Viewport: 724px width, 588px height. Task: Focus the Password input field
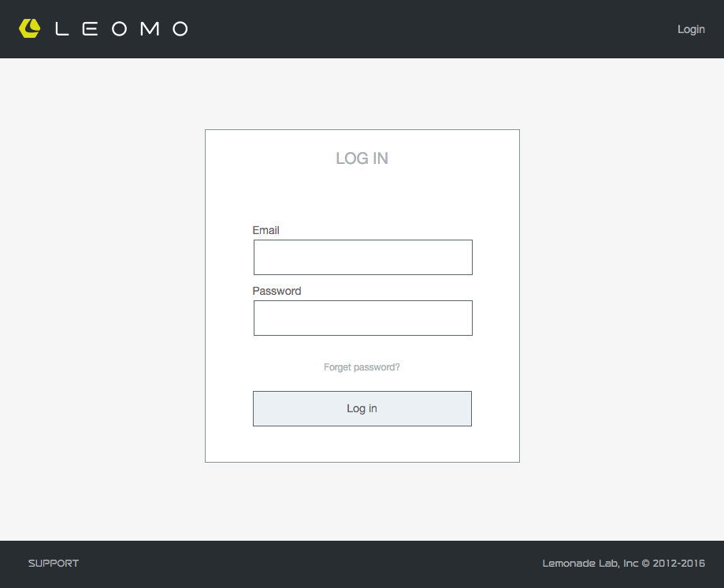(363, 318)
